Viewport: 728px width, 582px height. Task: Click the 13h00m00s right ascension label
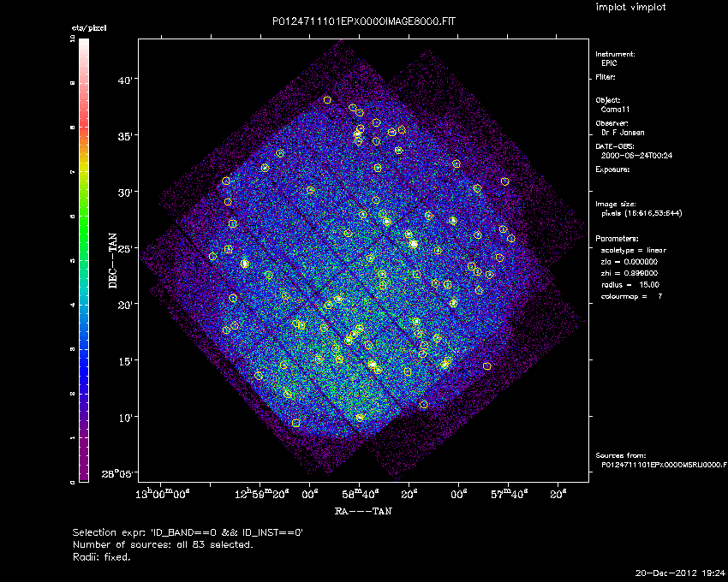pyautogui.click(x=163, y=495)
